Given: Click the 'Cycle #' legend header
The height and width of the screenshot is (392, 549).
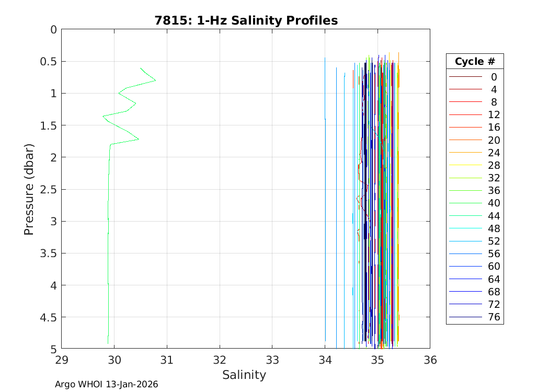Looking at the screenshot, I should [x=474, y=61].
